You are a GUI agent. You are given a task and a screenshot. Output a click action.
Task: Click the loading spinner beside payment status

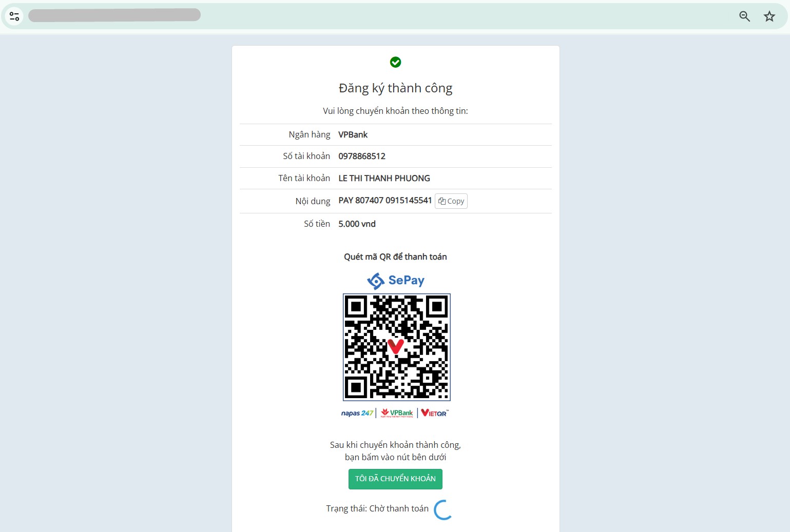click(x=444, y=509)
